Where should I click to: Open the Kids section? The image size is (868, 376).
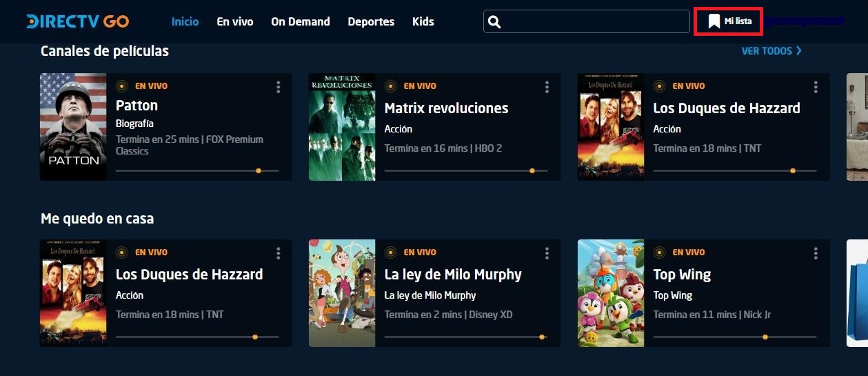pyautogui.click(x=423, y=21)
